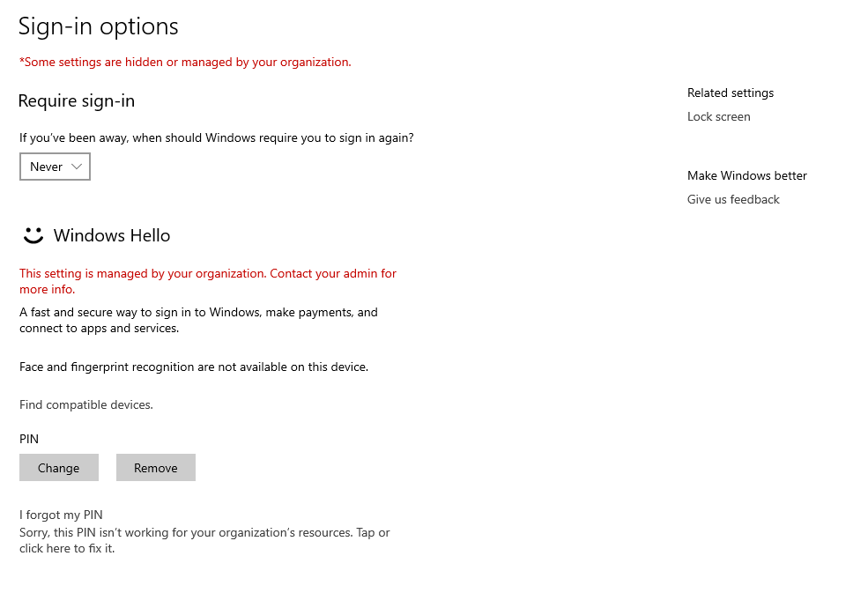Click the 'If you've been away' question text
This screenshot has height=593, width=868.
[x=217, y=137]
